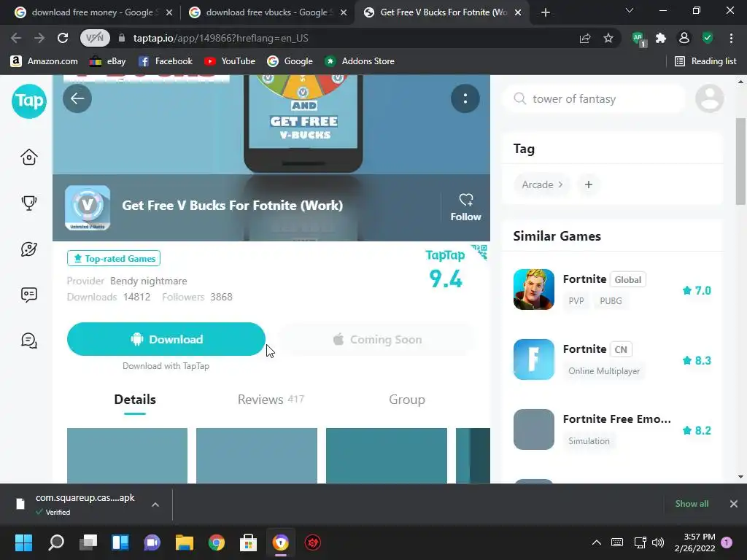Viewport: 747px width, 560px height.
Task: Show hidden tray icons chevron
Action: pos(596,542)
